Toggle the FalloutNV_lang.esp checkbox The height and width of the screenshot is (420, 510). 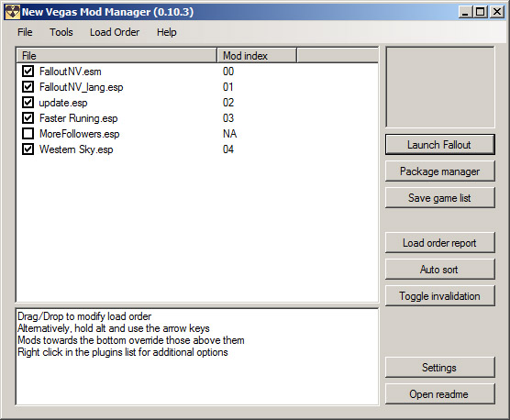pos(28,87)
